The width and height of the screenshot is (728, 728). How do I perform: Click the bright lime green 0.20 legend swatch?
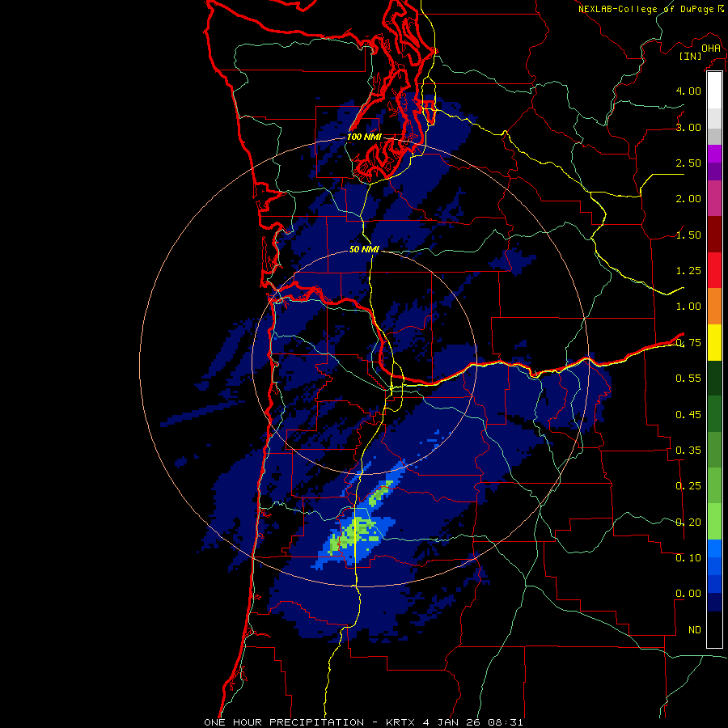coord(714,522)
